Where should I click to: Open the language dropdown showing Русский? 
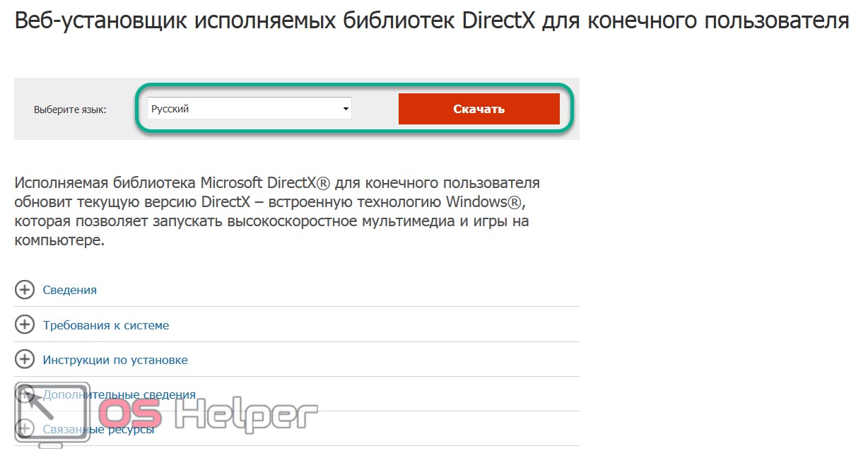(x=249, y=109)
